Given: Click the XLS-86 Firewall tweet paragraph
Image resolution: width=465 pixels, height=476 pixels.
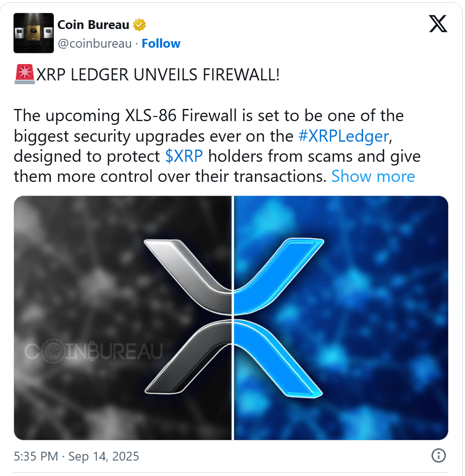Looking at the screenshot, I should [217, 146].
